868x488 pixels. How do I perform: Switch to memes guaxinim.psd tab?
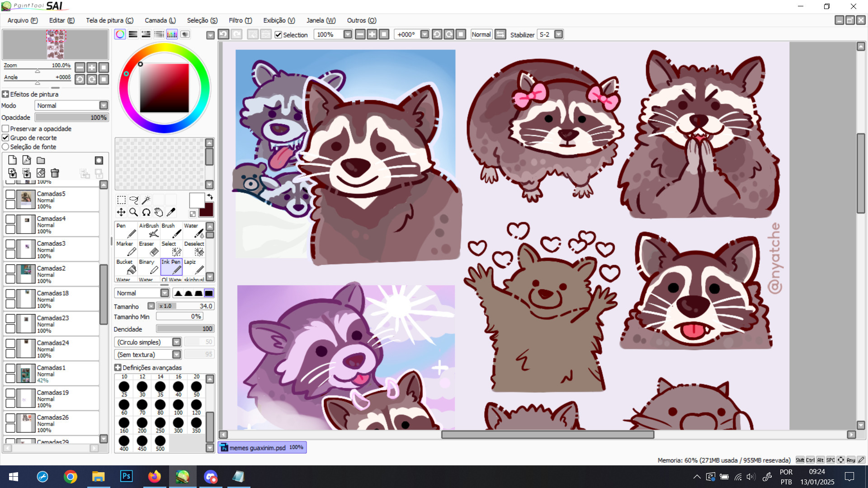(262, 447)
